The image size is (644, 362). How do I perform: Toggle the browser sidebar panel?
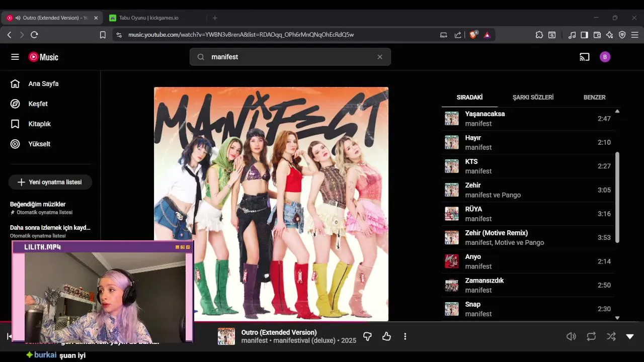point(584,35)
